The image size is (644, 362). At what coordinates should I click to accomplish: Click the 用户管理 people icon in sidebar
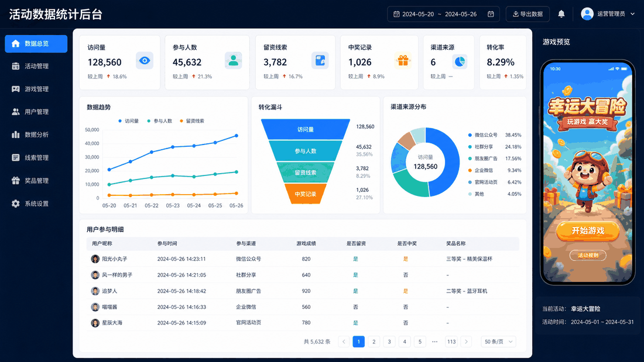[16, 112]
